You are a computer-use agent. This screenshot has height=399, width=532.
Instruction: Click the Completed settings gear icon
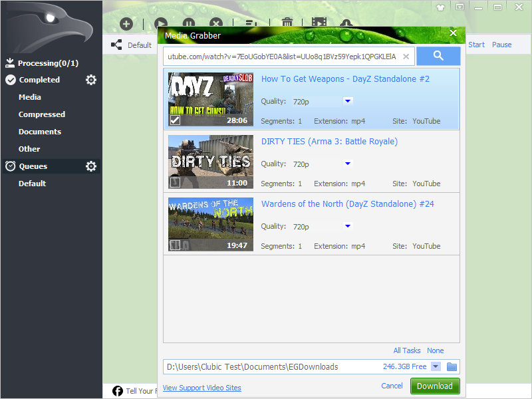point(91,80)
